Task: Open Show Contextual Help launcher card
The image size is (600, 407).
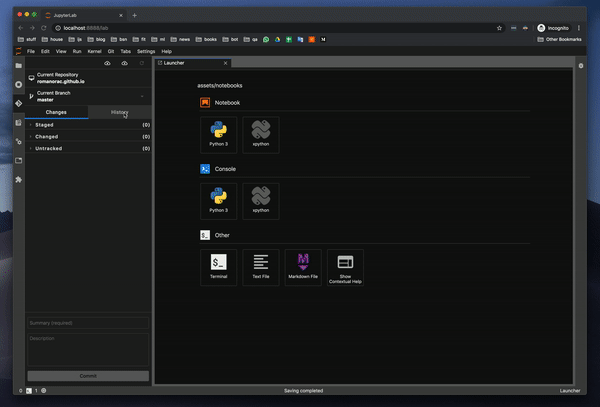Action: [x=346, y=267]
